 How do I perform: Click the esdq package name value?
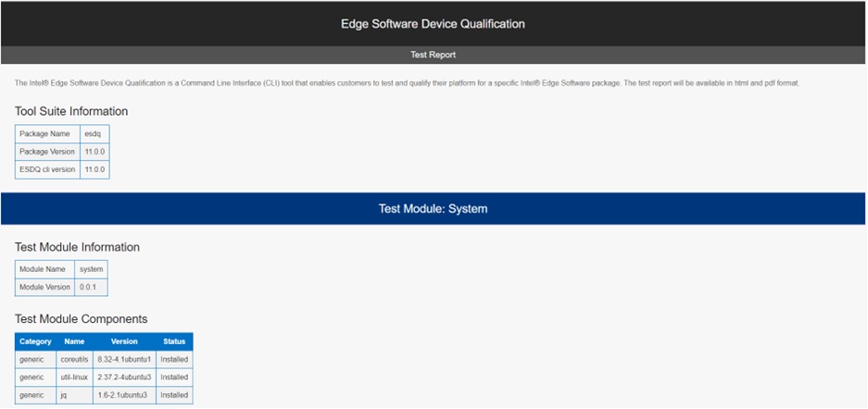(94, 134)
